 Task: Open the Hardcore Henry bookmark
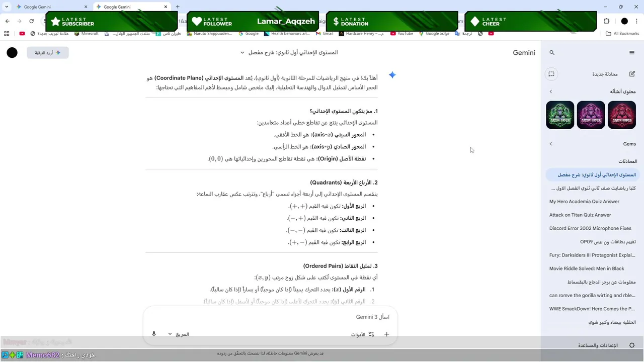click(361, 34)
